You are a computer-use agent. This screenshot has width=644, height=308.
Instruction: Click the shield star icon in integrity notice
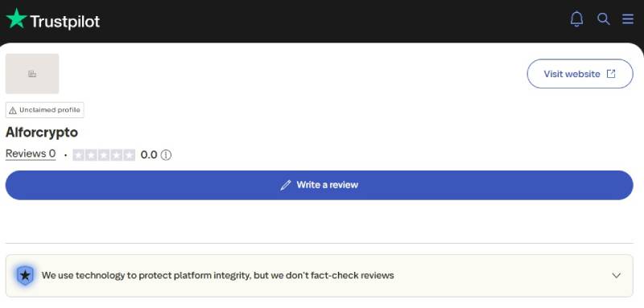click(x=25, y=275)
